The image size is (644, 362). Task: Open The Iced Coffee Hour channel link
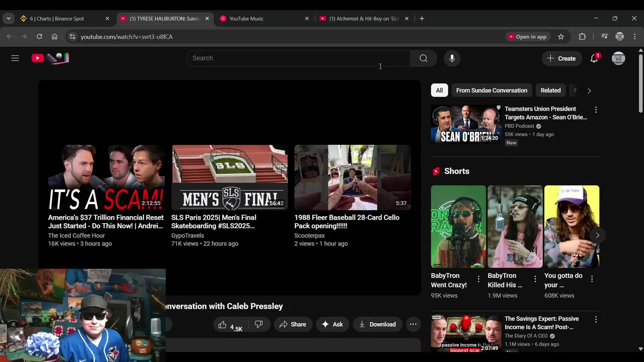click(x=76, y=235)
